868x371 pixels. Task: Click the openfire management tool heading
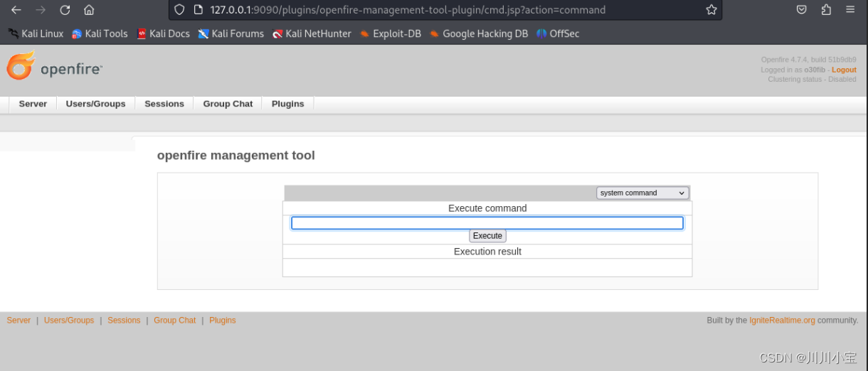pyautogui.click(x=235, y=156)
